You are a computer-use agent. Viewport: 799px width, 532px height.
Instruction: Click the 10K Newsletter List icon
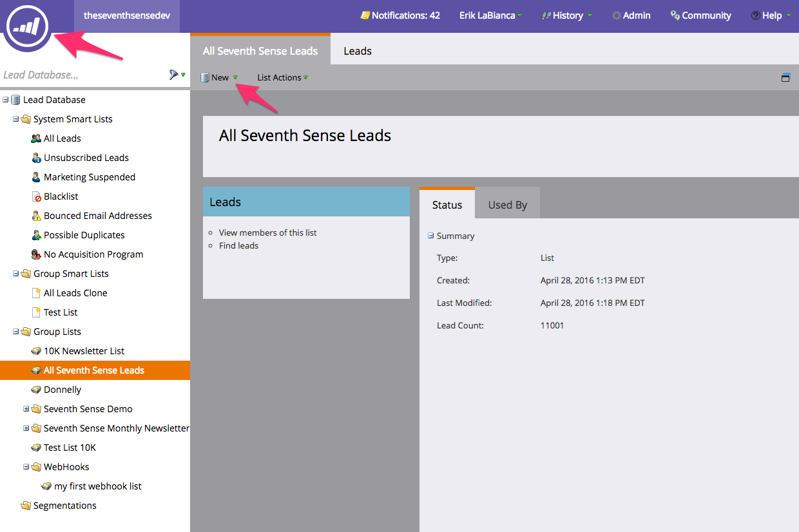(37, 351)
